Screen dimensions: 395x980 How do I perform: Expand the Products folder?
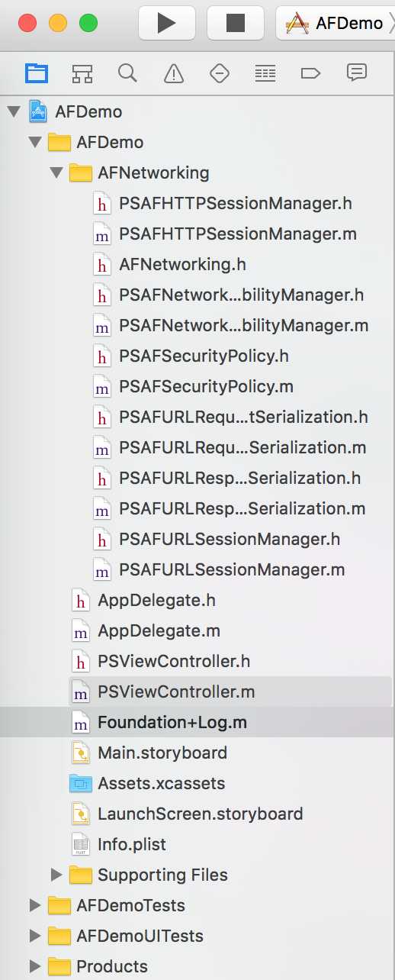pos(34,966)
